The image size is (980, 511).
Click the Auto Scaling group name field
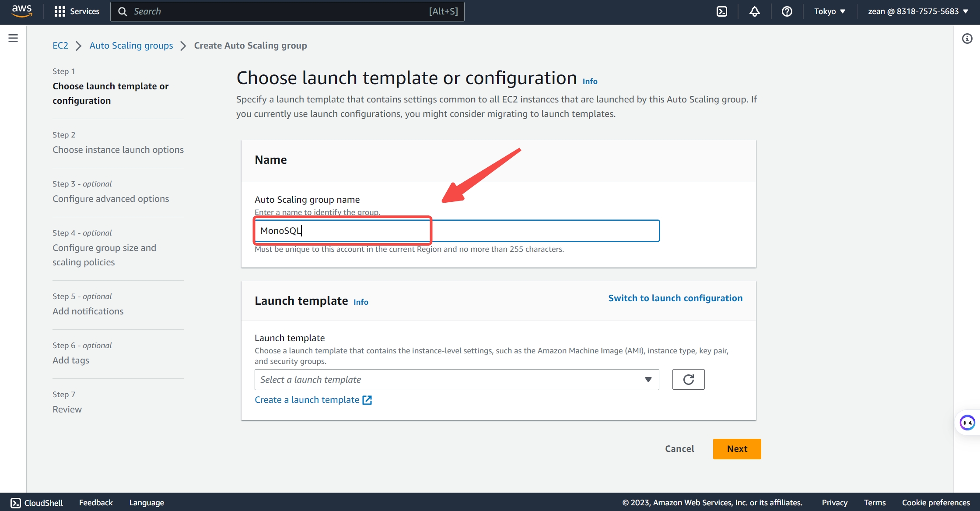click(457, 231)
